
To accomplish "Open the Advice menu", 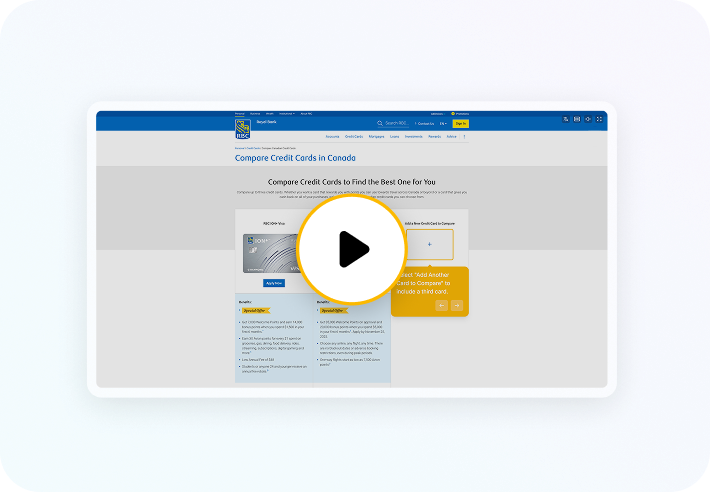I will pyautogui.click(x=451, y=136).
